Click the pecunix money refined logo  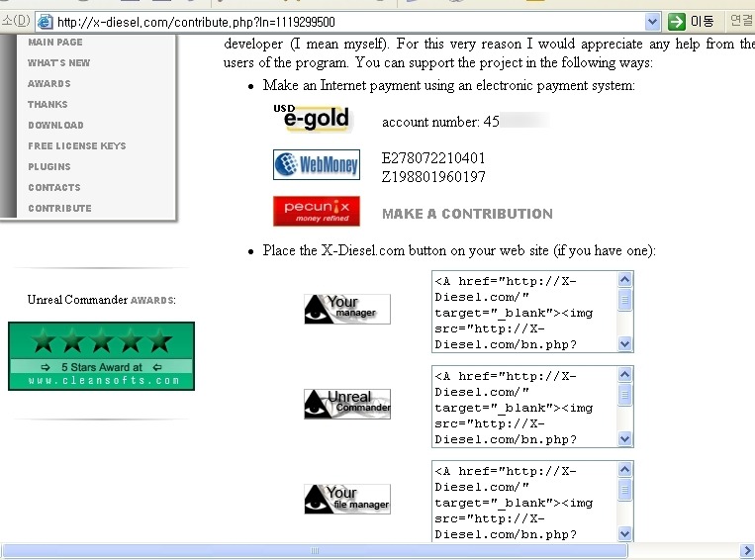click(x=316, y=211)
